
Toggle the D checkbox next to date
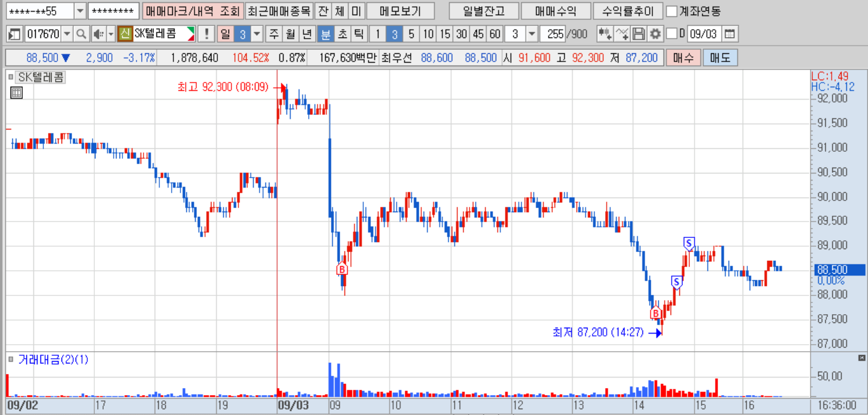click(671, 34)
